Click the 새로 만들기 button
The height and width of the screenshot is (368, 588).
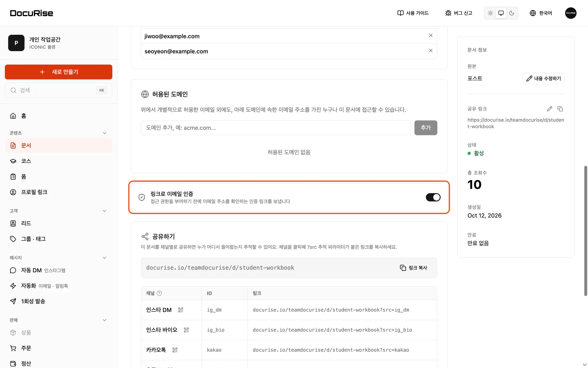pyautogui.click(x=59, y=72)
